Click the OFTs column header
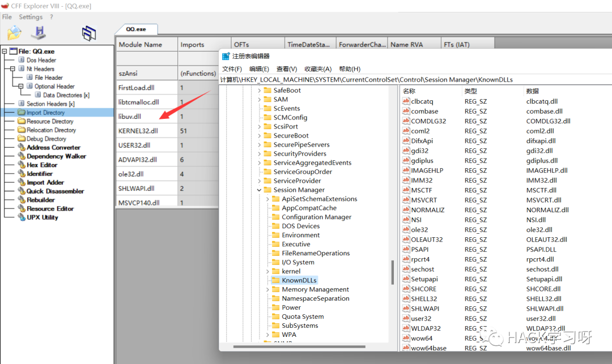The image size is (612, 364). (258, 44)
